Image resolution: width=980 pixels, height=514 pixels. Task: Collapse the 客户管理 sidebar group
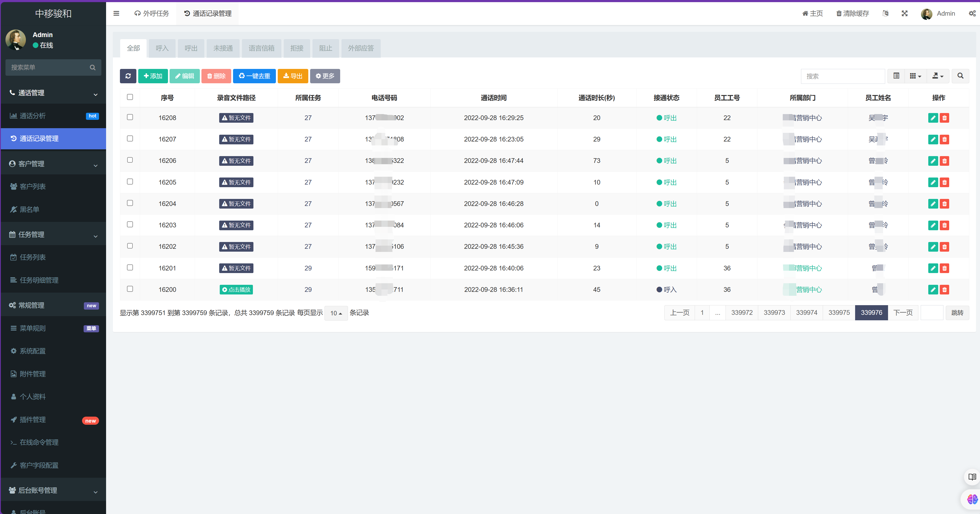[x=53, y=164]
